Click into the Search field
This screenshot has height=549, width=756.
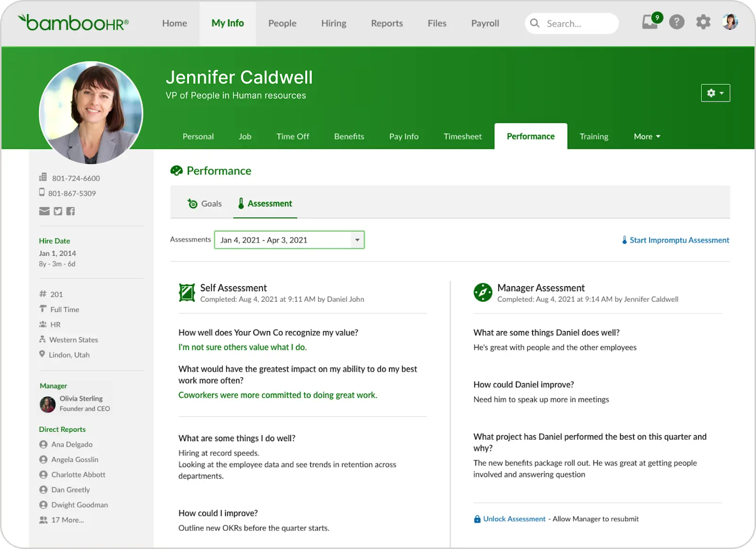tap(572, 23)
